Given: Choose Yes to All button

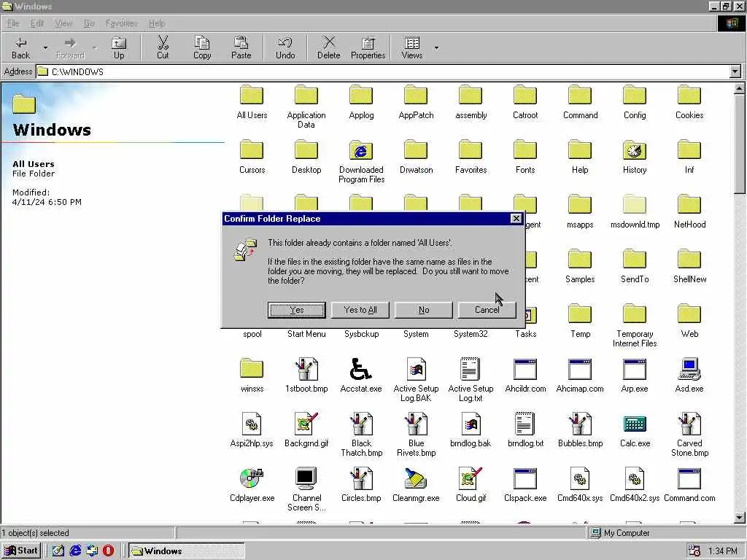Looking at the screenshot, I should click(x=360, y=310).
